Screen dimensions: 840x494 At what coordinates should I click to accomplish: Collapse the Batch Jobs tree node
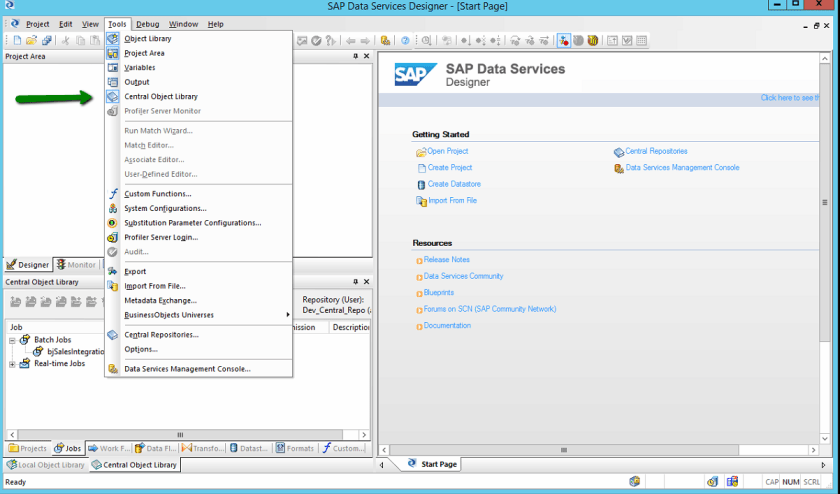(13, 340)
